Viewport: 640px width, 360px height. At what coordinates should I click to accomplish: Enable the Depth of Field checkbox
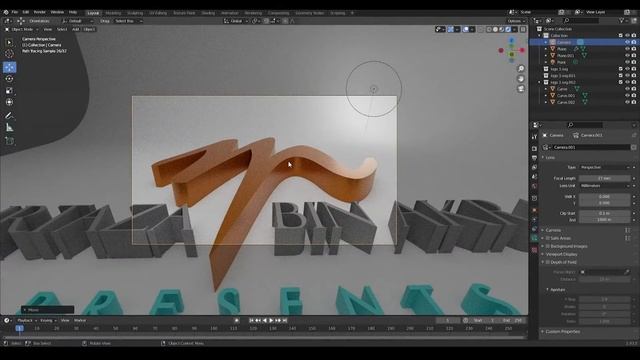point(548,262)
